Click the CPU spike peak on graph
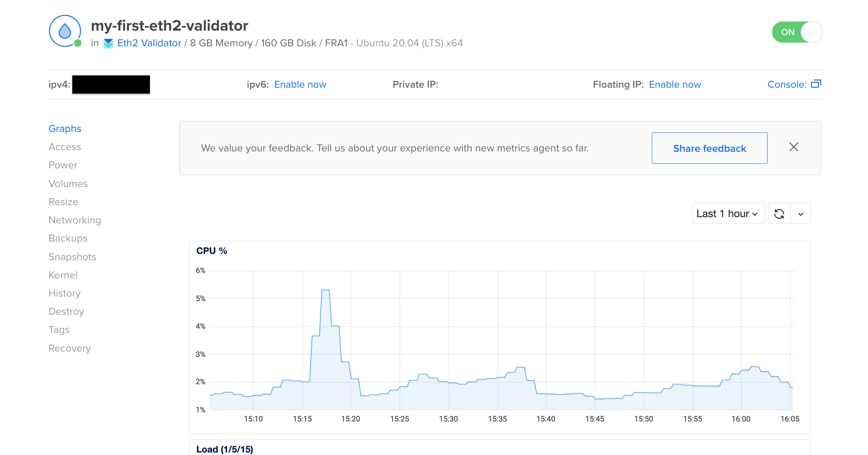The image size is (868, 455). click(x=326, y=290)
